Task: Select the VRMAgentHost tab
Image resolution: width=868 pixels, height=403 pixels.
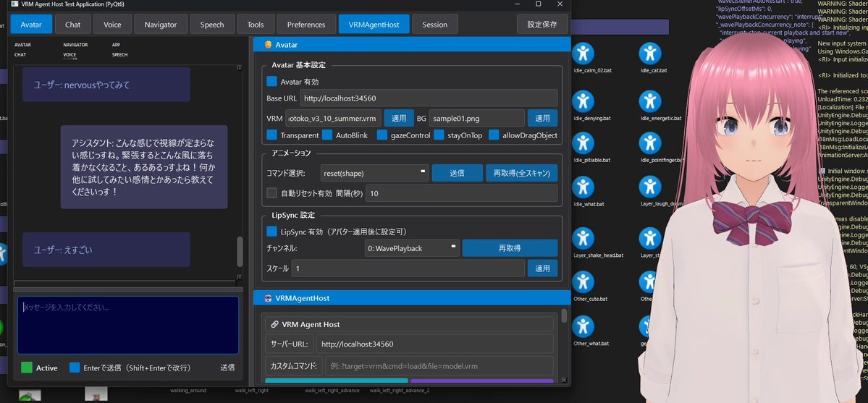Action: tap(374, 25)
